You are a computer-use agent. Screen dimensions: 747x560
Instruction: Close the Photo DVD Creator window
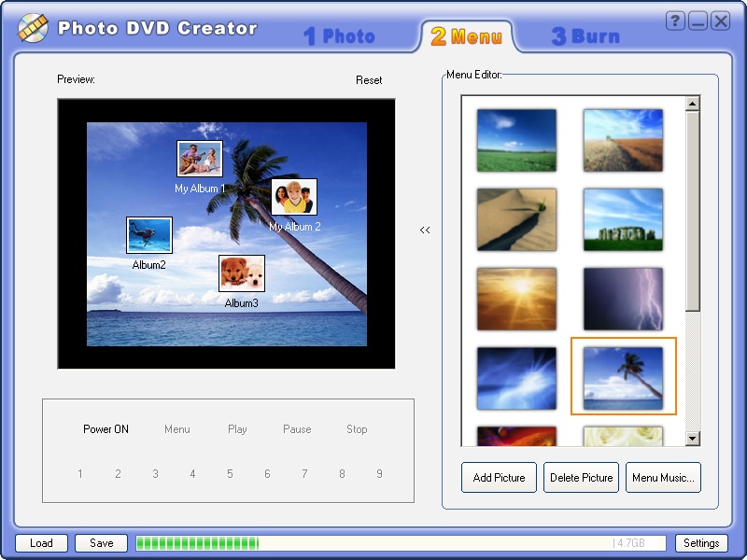(x=720, y=21)
